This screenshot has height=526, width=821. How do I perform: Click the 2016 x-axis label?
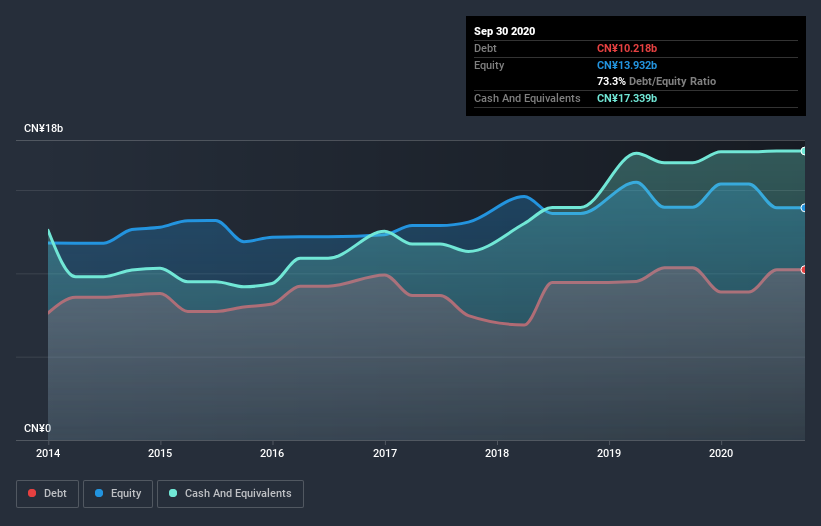(x=272, y=453)
